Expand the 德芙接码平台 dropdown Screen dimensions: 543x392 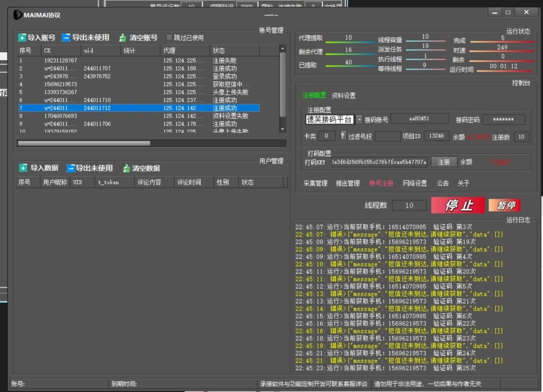[359, 120]
